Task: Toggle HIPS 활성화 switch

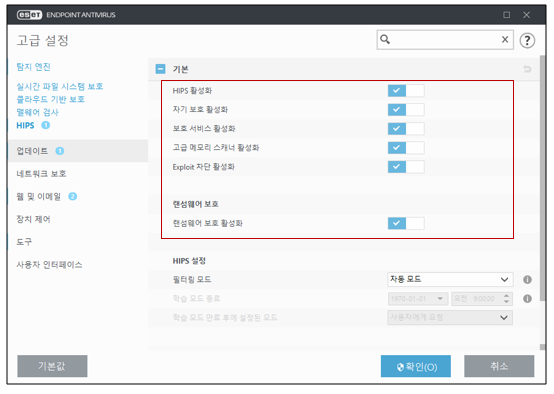Action: pyautogui.click(x=406, y=91)
